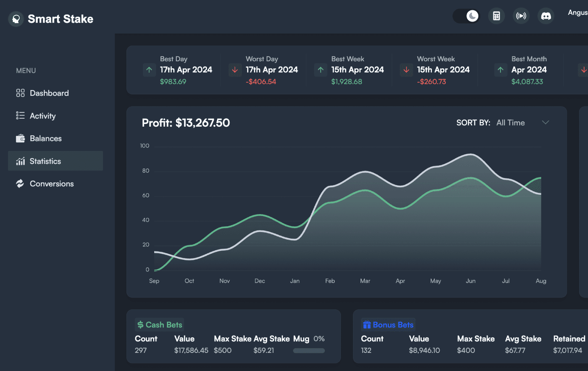588x371 pixels.
Task: Click the Best Day value $983.69
Action: click(x=173, y=81)
